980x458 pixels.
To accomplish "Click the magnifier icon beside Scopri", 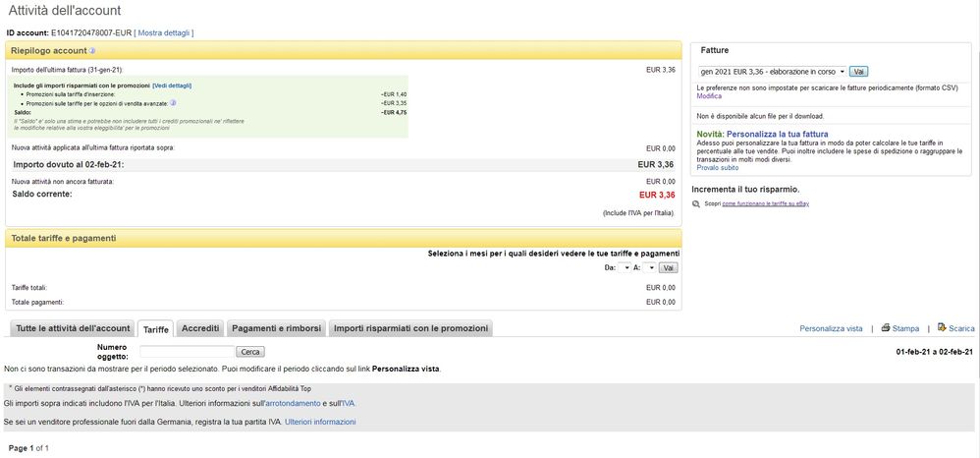I will click(x=696, y=204).
